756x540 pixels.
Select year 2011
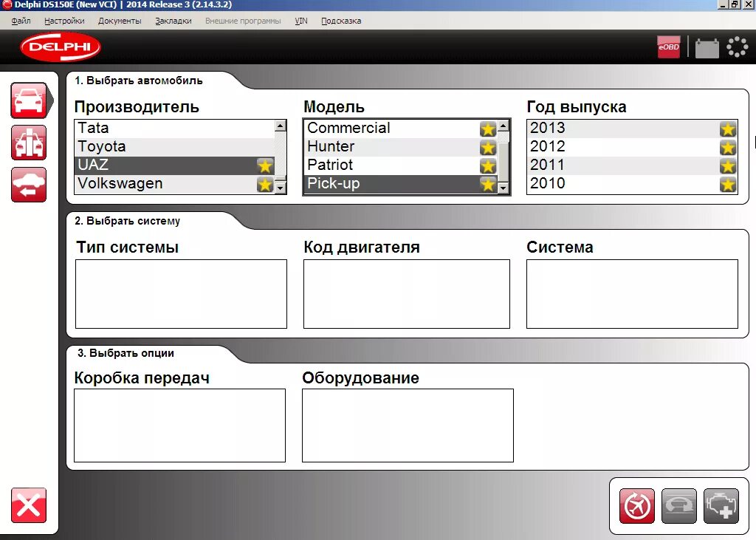[632, 165]
